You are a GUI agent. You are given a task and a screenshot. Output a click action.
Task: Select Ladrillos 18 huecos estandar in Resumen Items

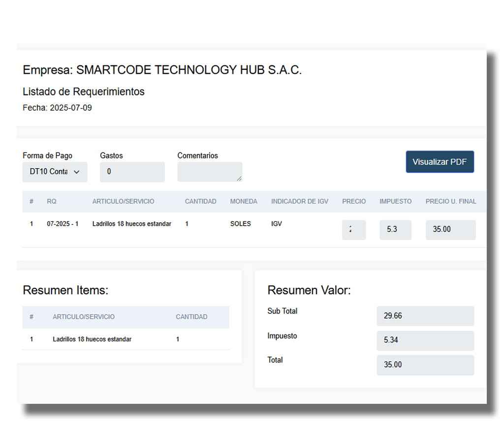tap(92, 339)
